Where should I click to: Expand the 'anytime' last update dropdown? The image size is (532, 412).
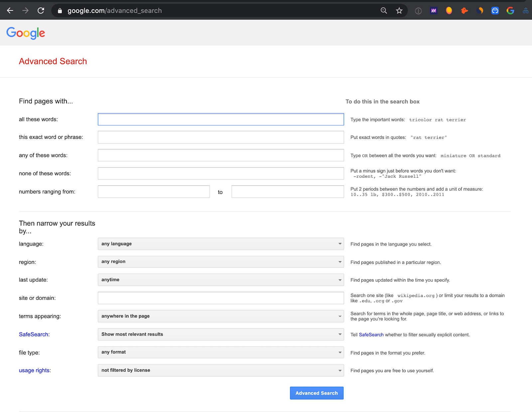(221, 280)
